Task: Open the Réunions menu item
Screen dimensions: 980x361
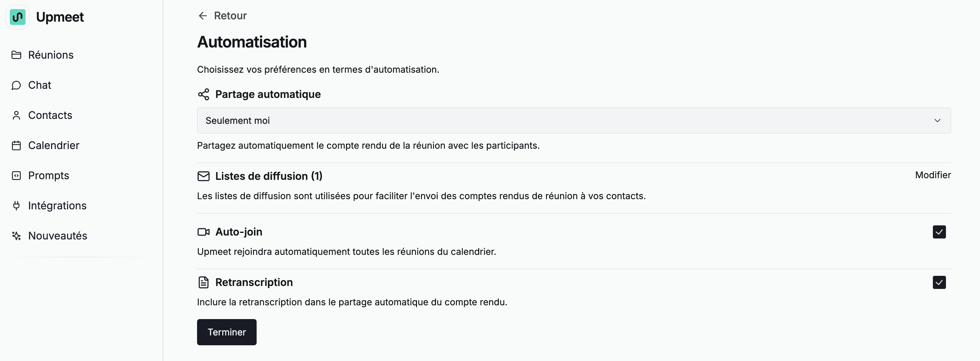Action: (x=51, y=55)
